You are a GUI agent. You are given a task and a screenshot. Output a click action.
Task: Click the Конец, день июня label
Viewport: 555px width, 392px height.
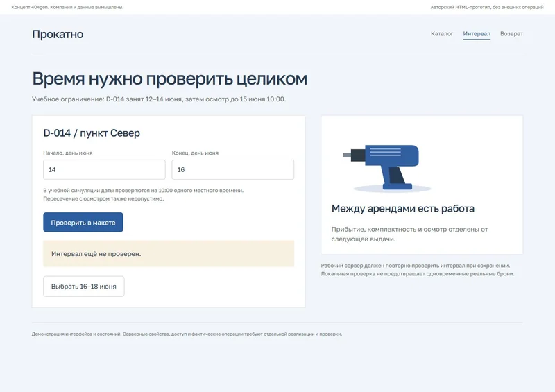(x=195, y=153)
